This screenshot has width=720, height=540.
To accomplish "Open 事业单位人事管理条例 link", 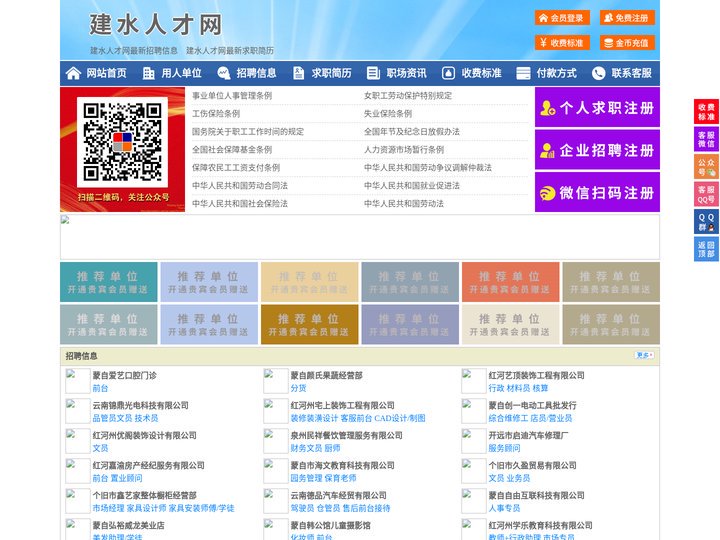I will click(232, 96).
